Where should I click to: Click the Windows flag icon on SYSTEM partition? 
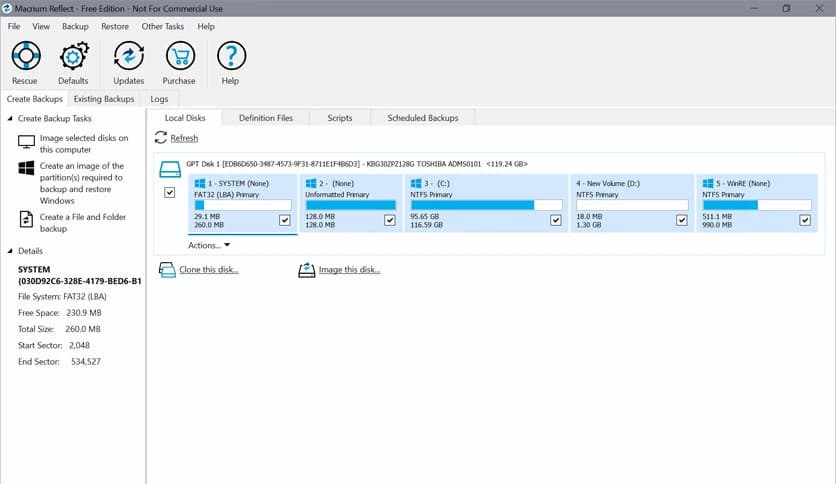[200, 183]
